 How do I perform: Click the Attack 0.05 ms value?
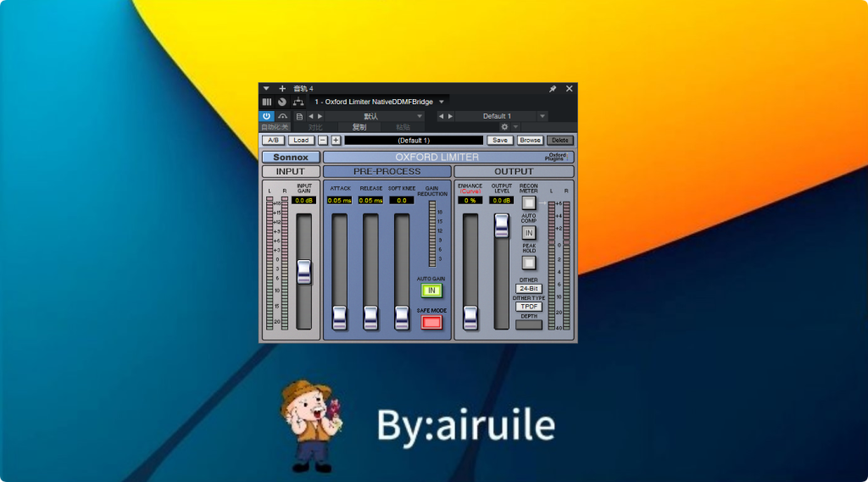point(339,200)
